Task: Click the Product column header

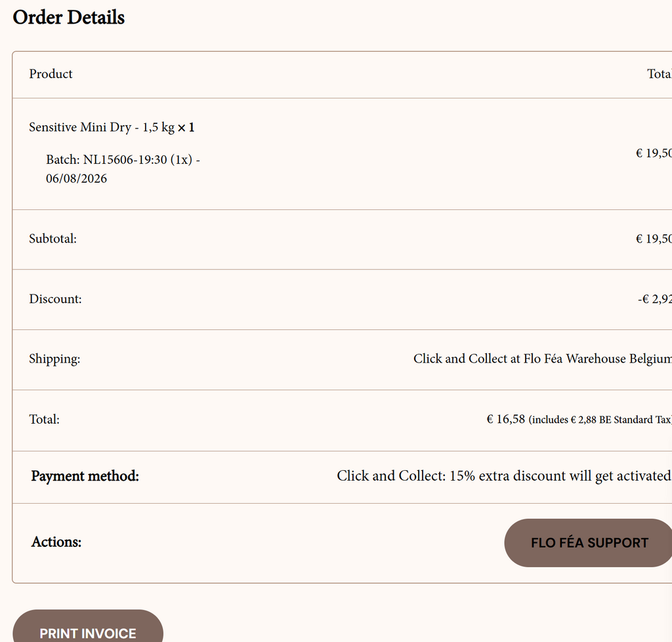Action: click(51, 74)
